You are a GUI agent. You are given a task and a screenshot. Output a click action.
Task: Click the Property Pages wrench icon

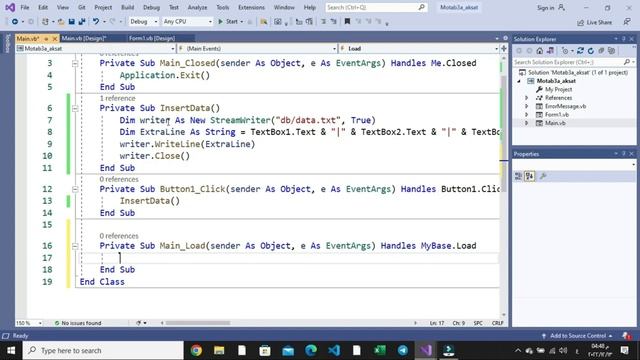(543, 176)
